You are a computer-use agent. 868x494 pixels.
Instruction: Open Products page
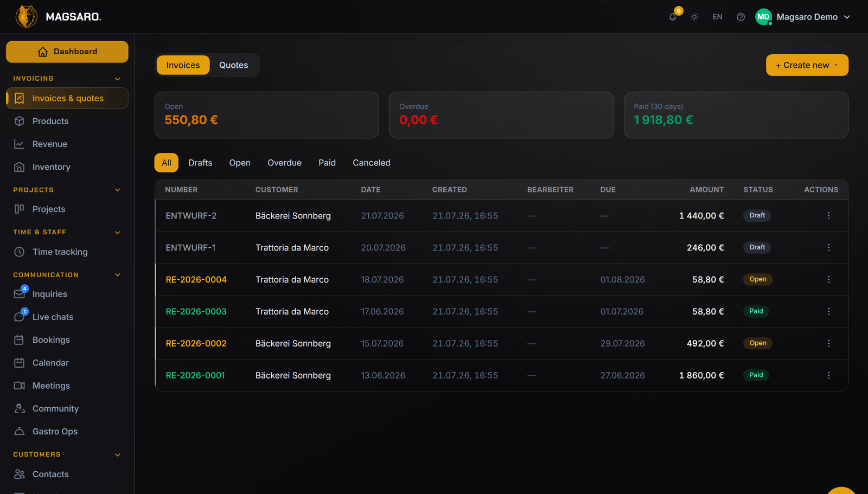[x=67, y=121]
